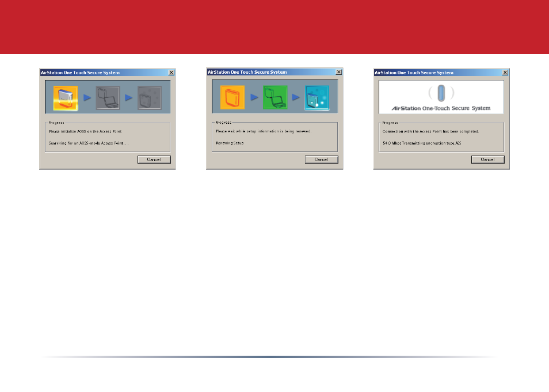Image resolution: width=549 pixels, height=392 pixels.
Task: Click the cyan security step icon in Renewing Setup dialog
Action: [317, 98]
